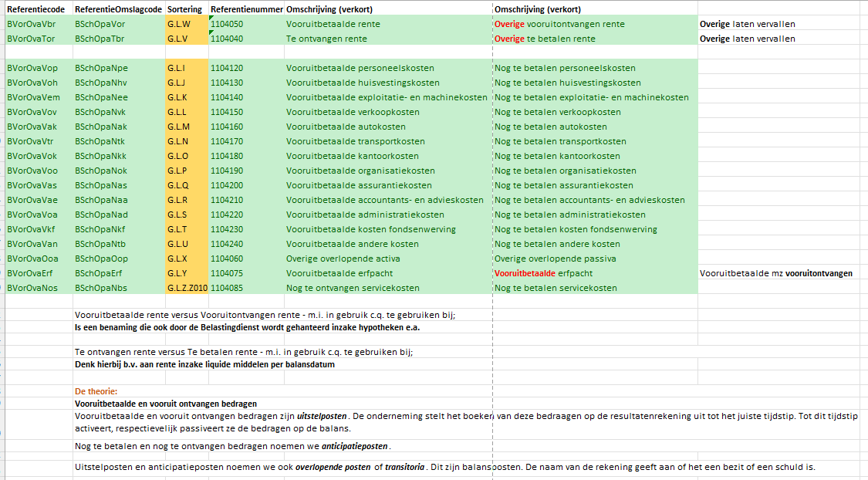Screen dimensions: 868x480
Task: Click the sentence starting Uitstelposten en anticipatieposten
Action: click(444, 467)
